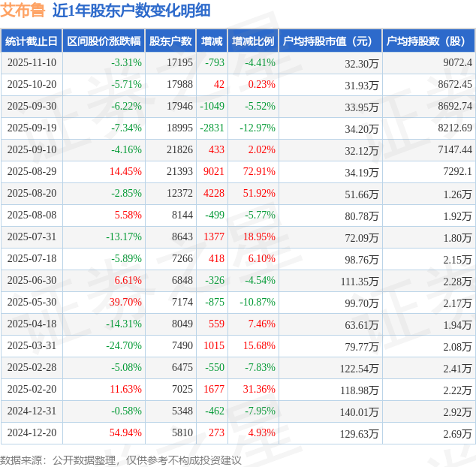Click the market value cell 140.01万

pyautogui.click(x=360, y=412)
